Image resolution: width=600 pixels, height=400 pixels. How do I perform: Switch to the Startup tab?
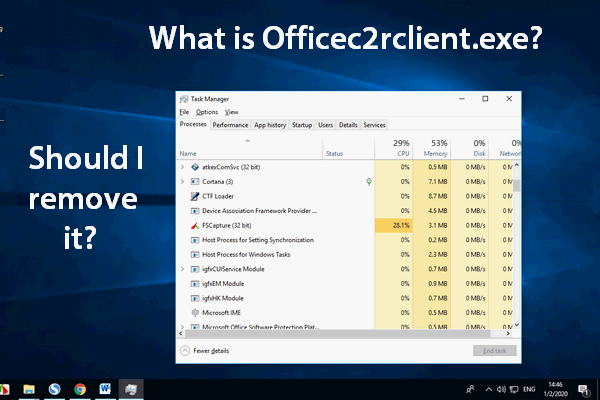coord(302,125)
